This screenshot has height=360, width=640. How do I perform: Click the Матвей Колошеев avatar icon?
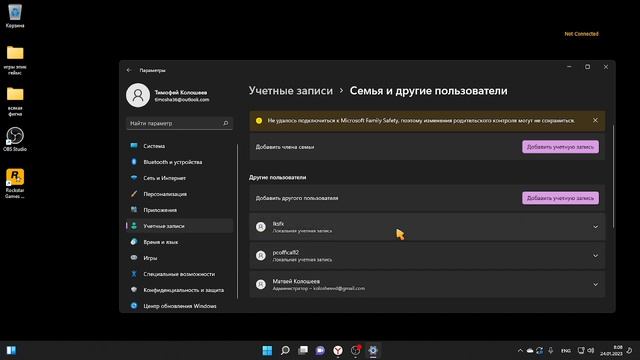pos(261,284)
